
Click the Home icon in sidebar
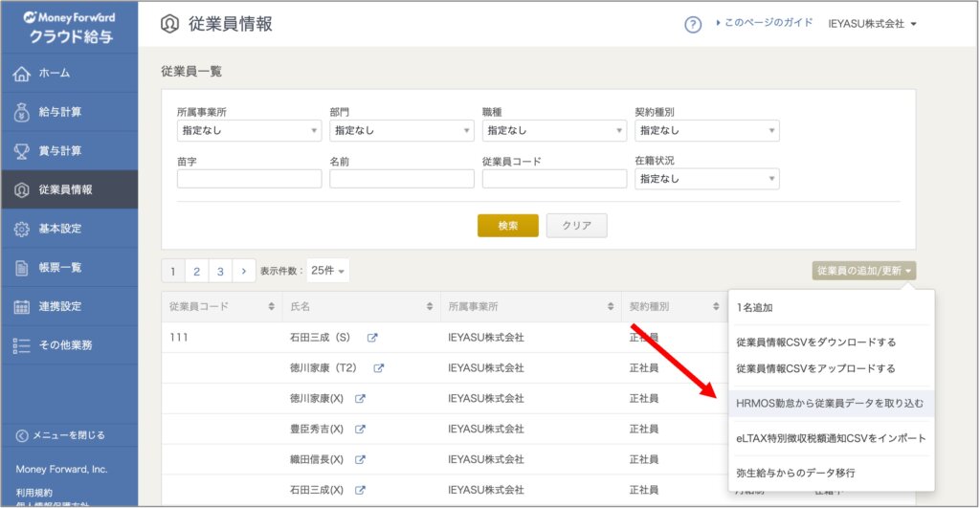tap(23, 74)
